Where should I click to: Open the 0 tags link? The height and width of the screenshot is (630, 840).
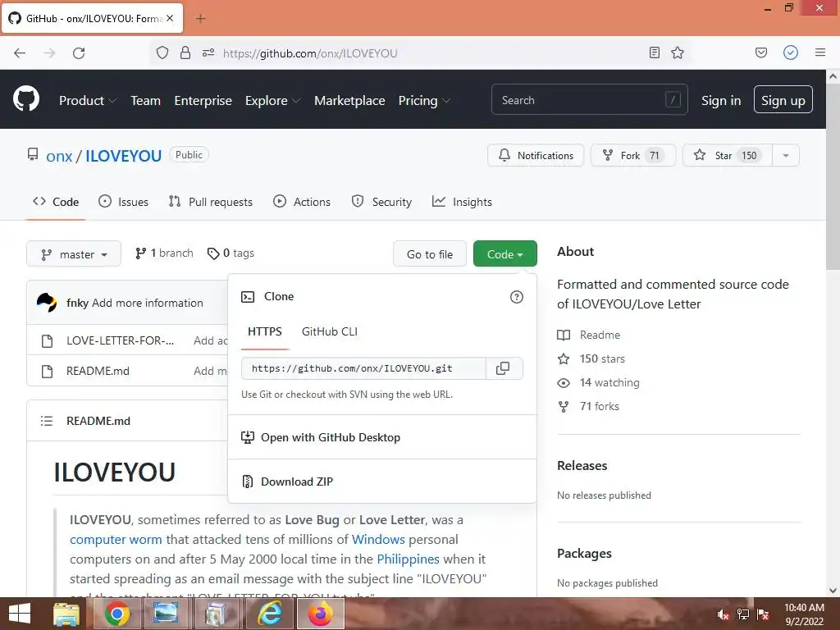click(231, 253)
